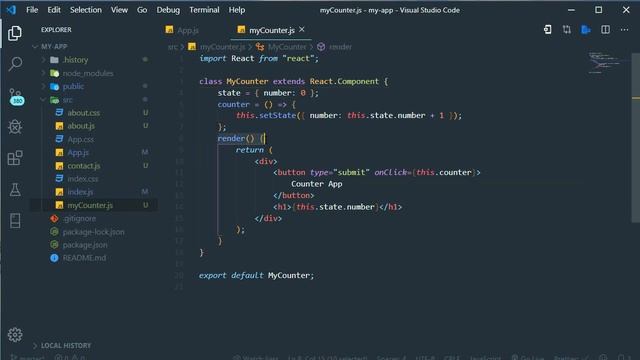The height and width of the screenshot is (360, 640).
Task: Click the 'Counter App' text in code
Action: [x=317, y=184]
